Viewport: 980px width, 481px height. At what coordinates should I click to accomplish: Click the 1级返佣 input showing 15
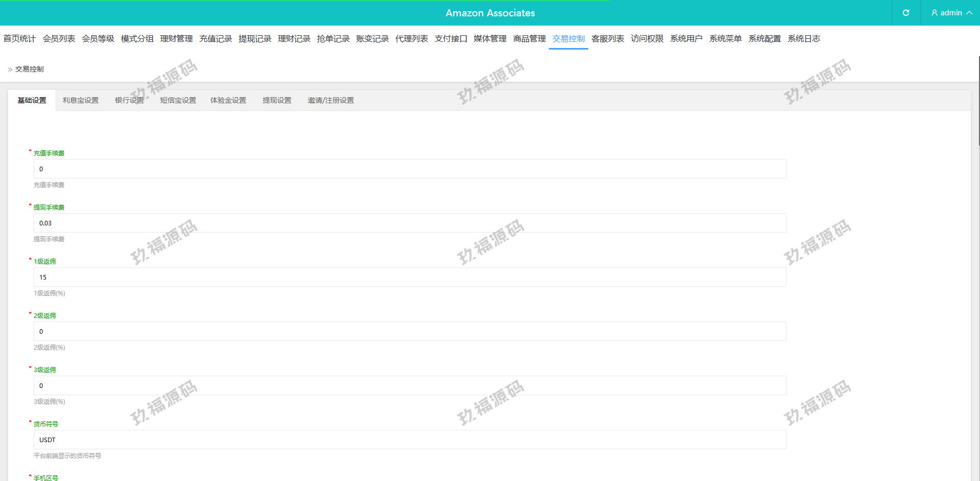point(410,278)
